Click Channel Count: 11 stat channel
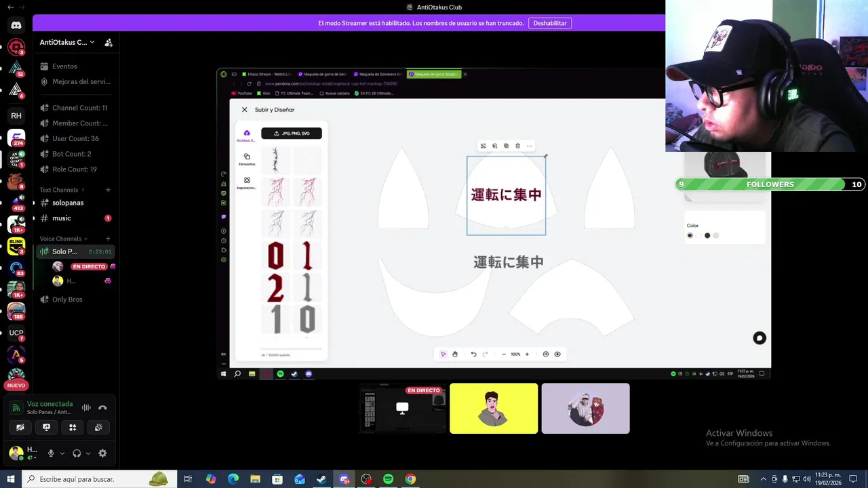The height and width of the screenshot is (488, 868). pos(76,108)
